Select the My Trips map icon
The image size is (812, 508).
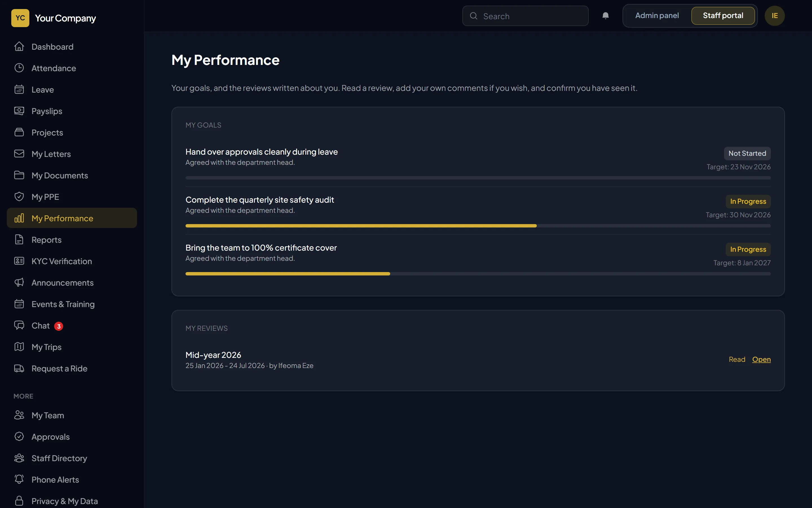pos(19,347)
